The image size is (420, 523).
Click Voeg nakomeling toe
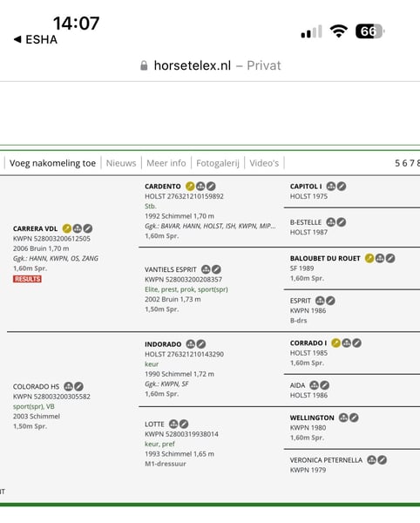click(52, 163)
